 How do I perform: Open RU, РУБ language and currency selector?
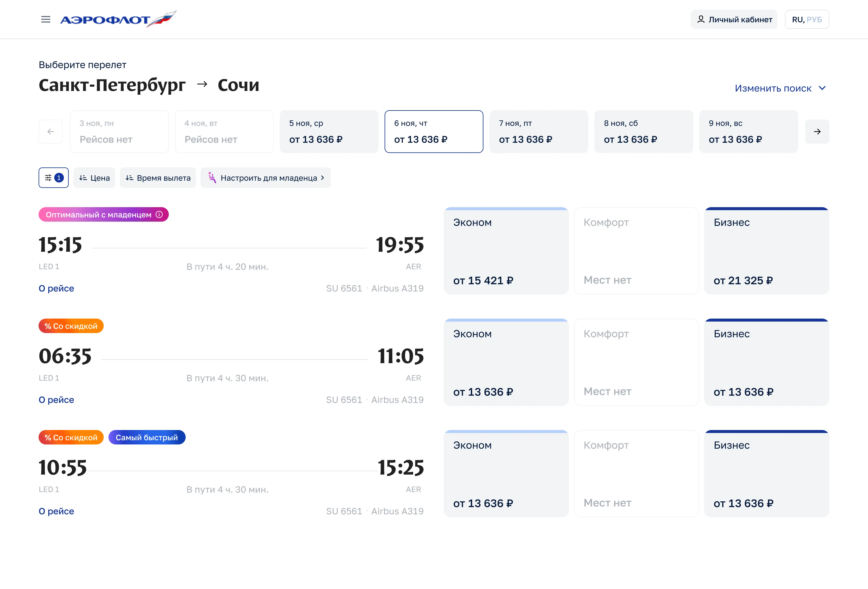tap(807, 19)
